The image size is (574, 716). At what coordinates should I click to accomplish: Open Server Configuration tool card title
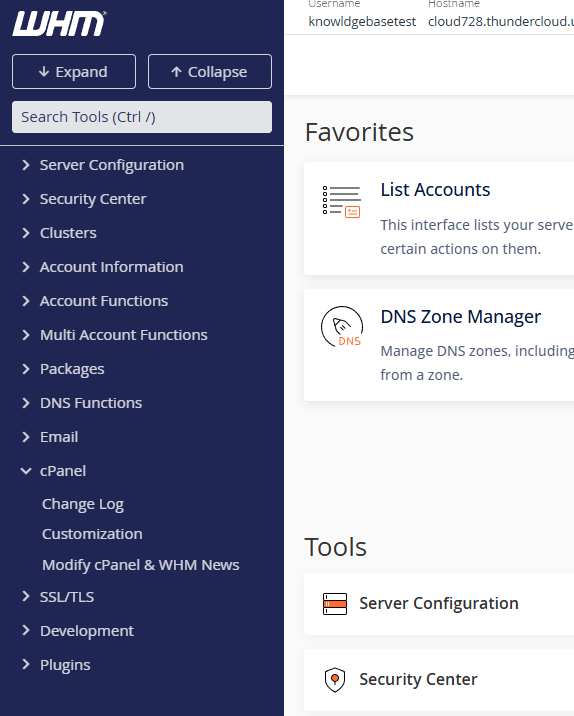pos(439,603)
